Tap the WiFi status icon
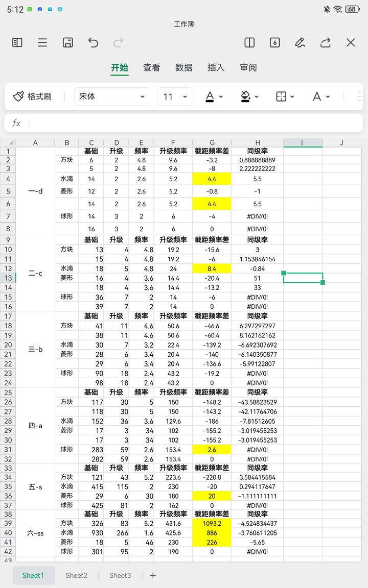Screen dimensions: 368x588 coord(337,9)
